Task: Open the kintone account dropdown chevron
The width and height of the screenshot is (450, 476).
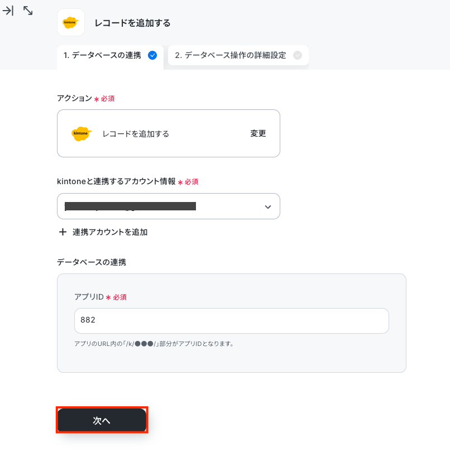Action: (x=268, y=206)
